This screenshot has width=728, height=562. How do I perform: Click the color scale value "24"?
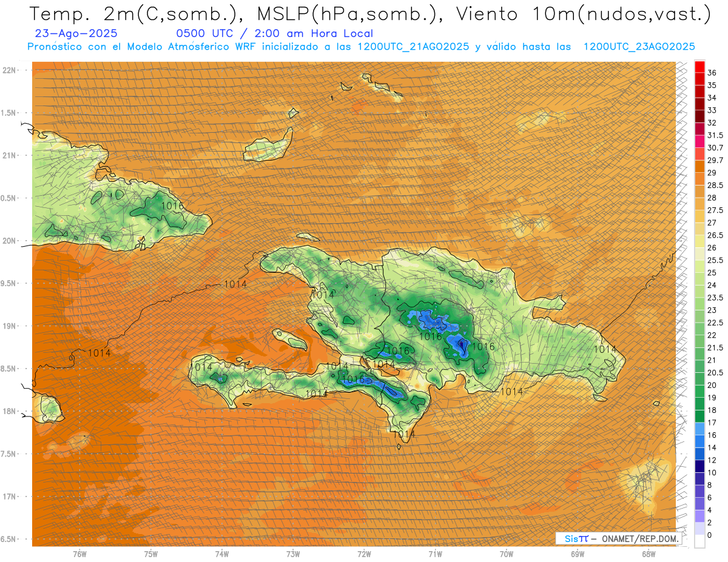coord(712,286)
